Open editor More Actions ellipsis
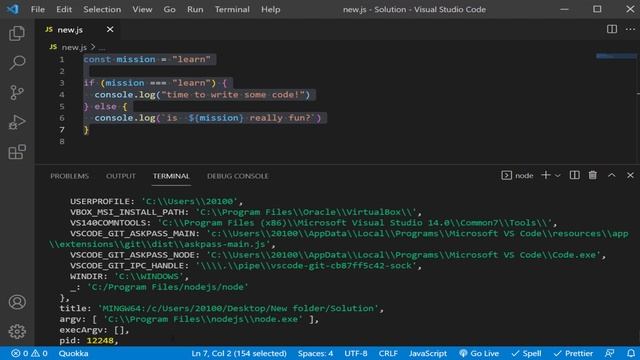The height and width of the screenshot is (360, 640). (630, 29)
